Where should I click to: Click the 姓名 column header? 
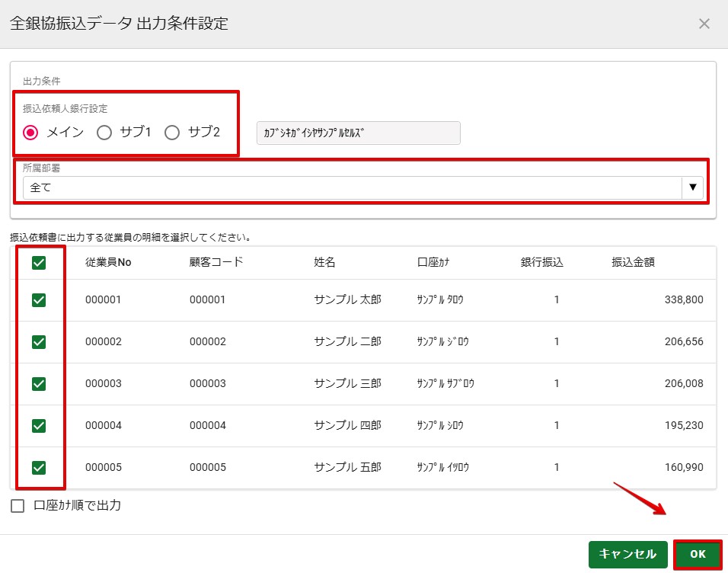(324, 262)
